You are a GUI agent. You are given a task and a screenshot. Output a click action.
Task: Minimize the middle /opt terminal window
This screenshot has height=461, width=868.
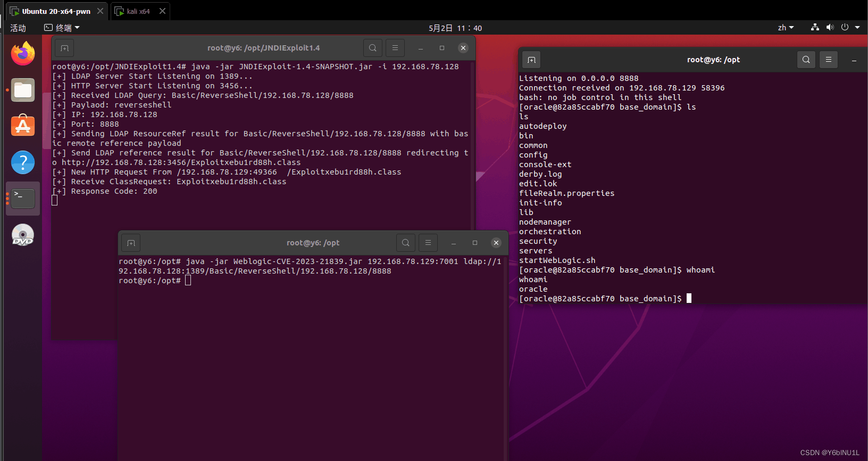coord(454,243)
